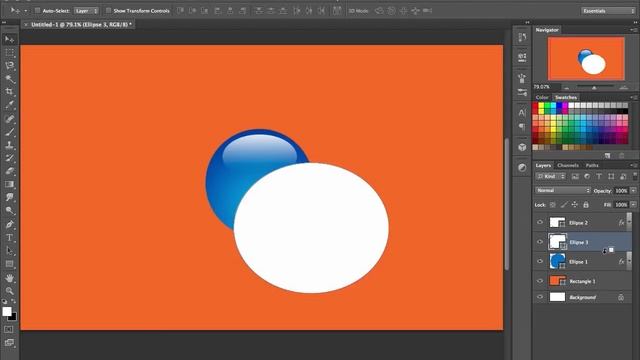The height and width of the screenshot is (360, 640).
Task: Hide the Ellipse 3 layer
Action: (540, 242)
